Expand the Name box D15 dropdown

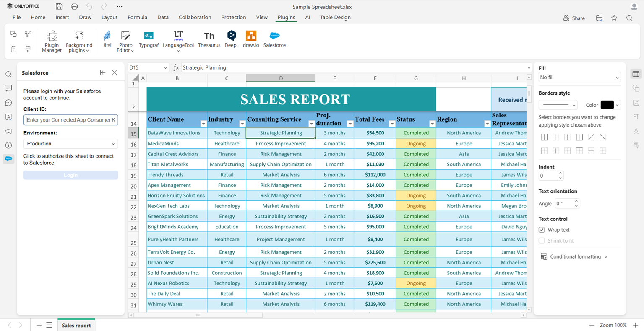[165, 68]
